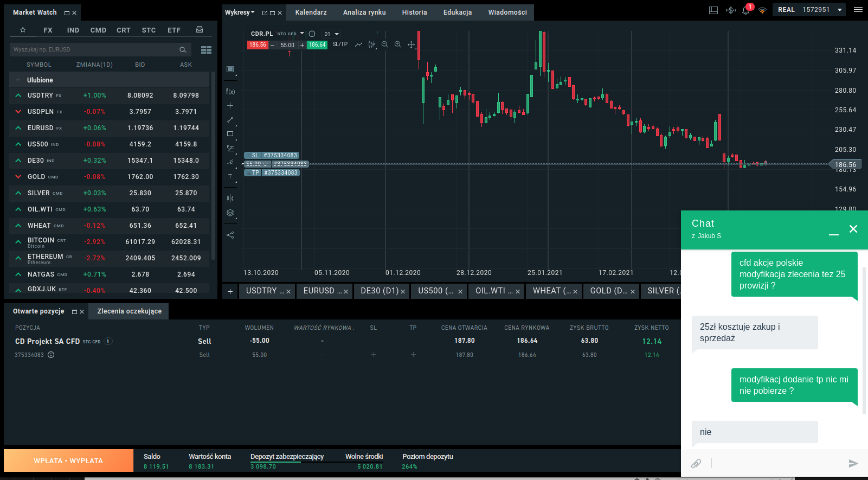
Task: Click the green 186.64 buy price button
Action: (317, 45)
